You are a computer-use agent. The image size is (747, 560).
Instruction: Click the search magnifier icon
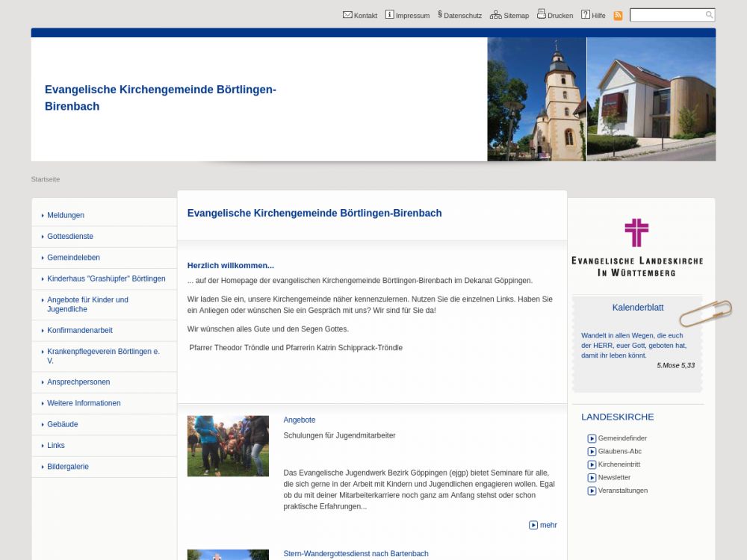pos(709,15)
